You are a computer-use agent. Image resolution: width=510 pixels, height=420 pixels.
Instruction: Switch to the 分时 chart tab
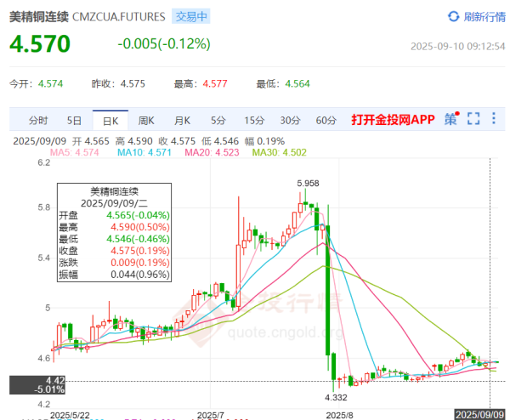pyautogui.click(x=38, y=120)
